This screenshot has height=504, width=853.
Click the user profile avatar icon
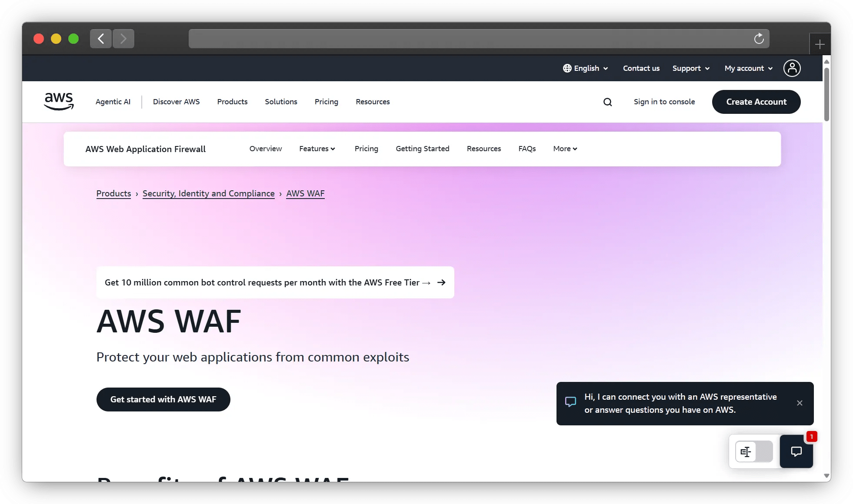pyautogui.click(x=792, y=68)
